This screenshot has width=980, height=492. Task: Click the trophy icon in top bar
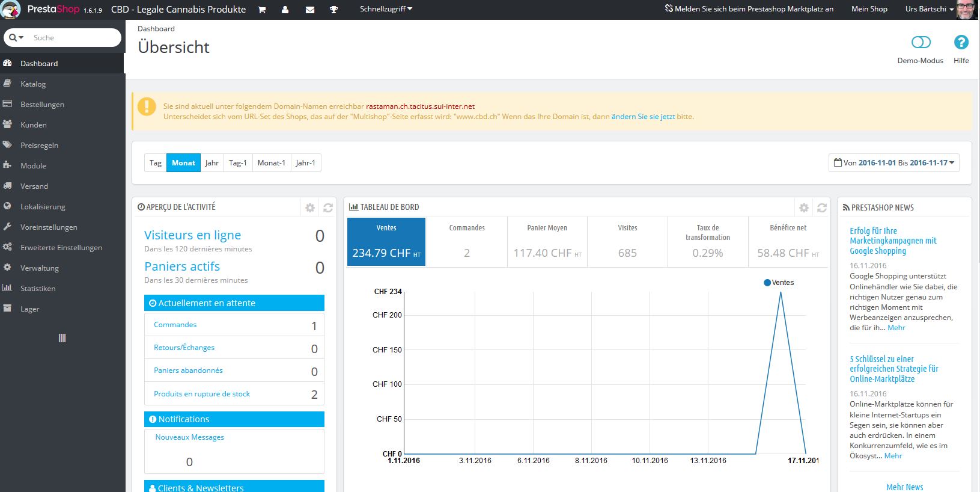click(334, 10)
